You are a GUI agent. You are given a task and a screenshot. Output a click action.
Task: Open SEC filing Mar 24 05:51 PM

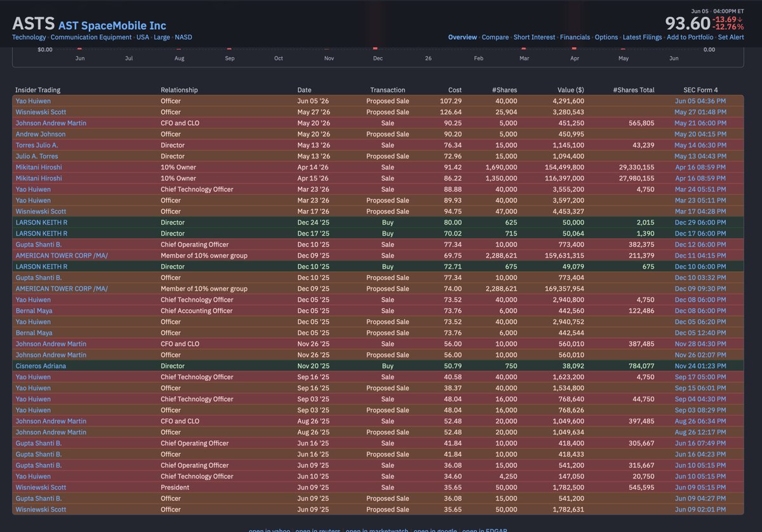pyautogui.click(x=700, y=189)
